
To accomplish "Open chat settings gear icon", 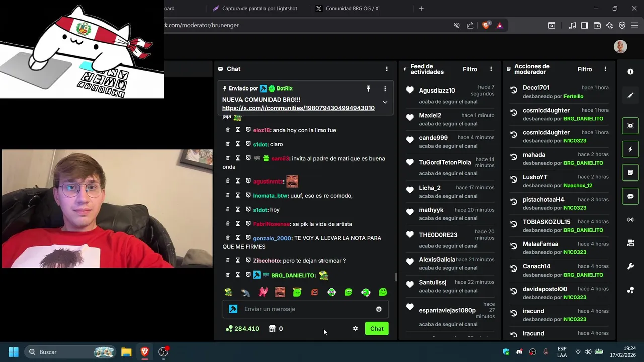I will (x=355, y=329).
